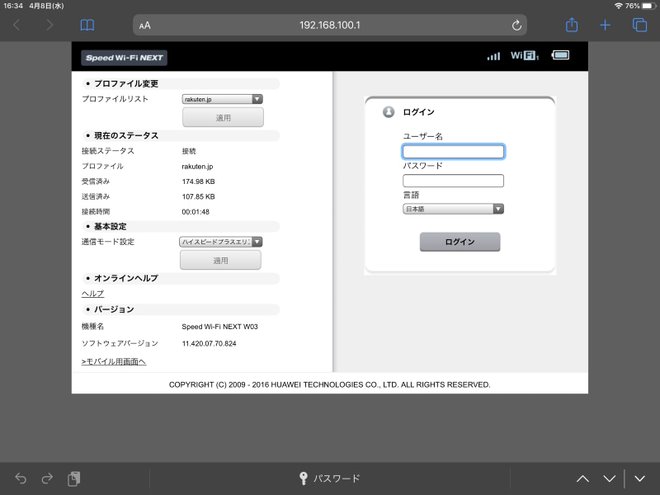Open a new tab with plus icon
The height and width of the screenshot is (495, 660).
(x=605, y=25)
